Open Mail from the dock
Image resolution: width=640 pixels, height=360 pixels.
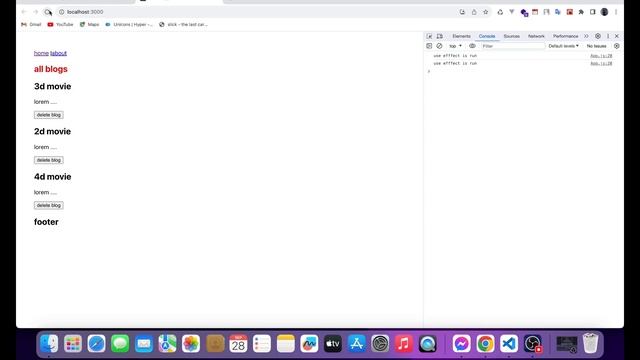144,344
